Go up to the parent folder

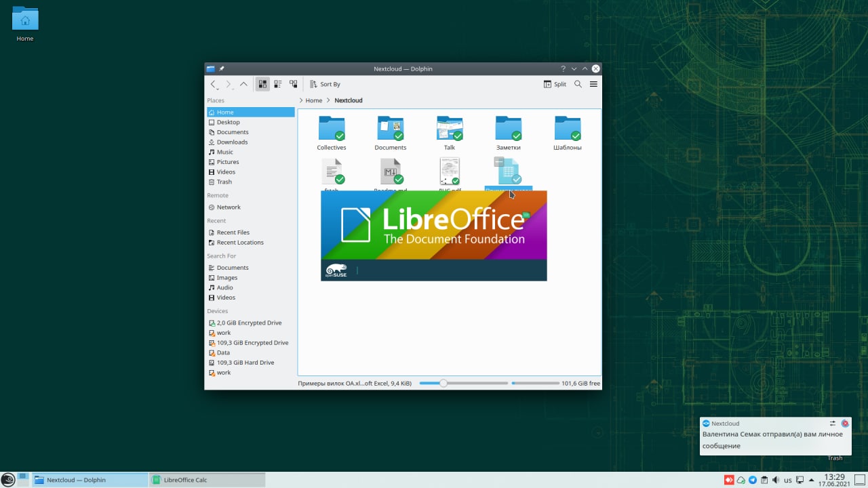click(244, 84)
